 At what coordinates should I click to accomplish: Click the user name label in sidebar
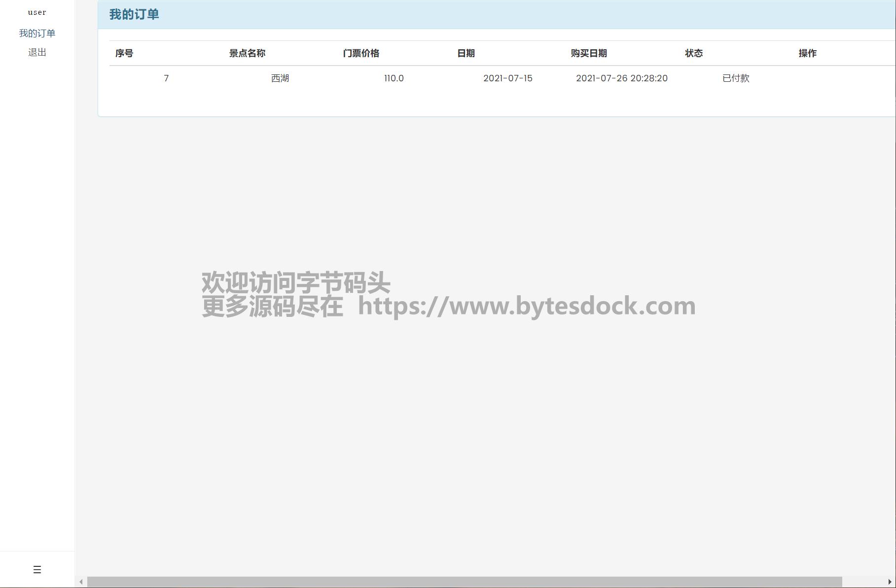click(37, 12)
